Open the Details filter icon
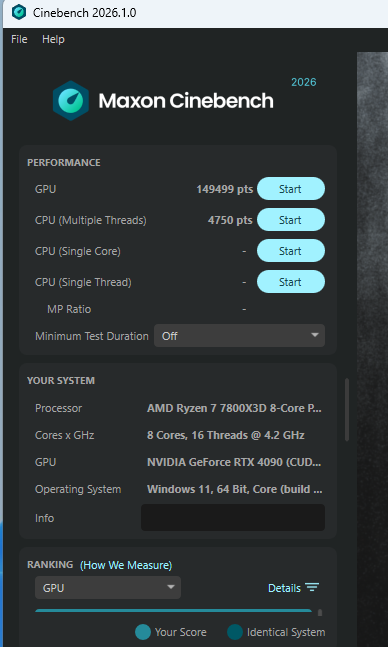The image size is (388, 647). click(312, 587)
